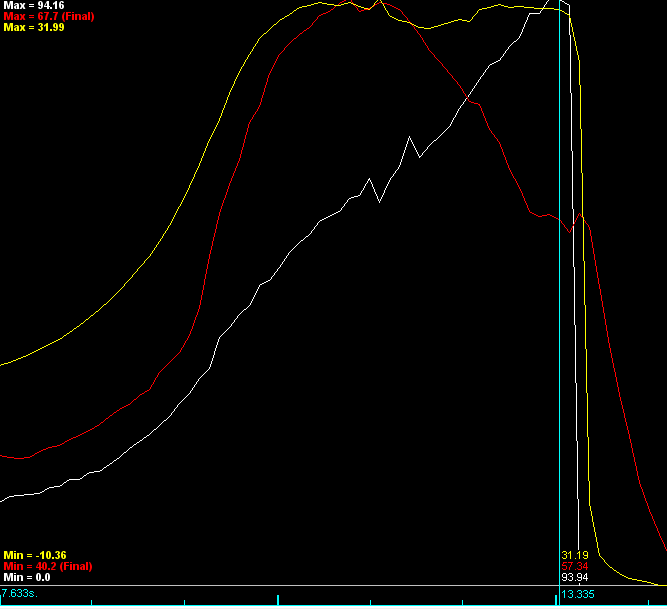Image resolution: width=667 pixels, height=609 pixels.
Task: Click the red cursor value 57.34
Action: [x=575, y=566]
